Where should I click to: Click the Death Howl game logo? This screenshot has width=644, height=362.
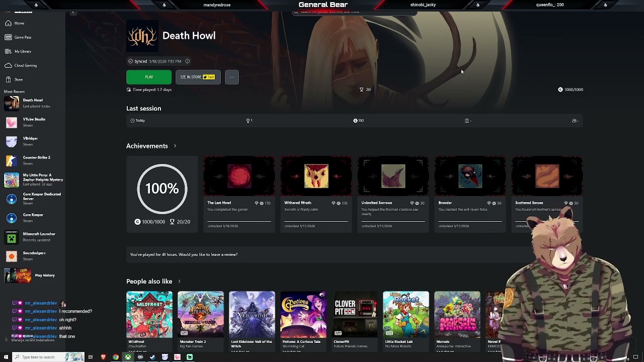(142, 36)
